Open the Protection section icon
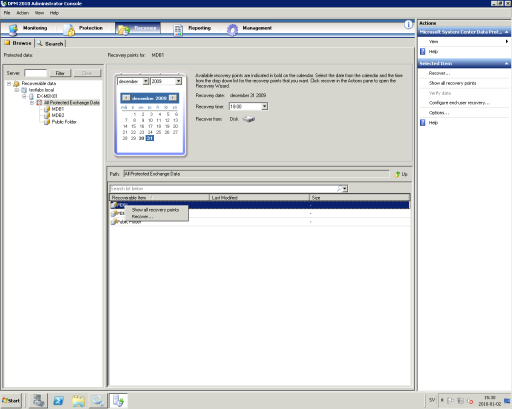 (70, 30)
